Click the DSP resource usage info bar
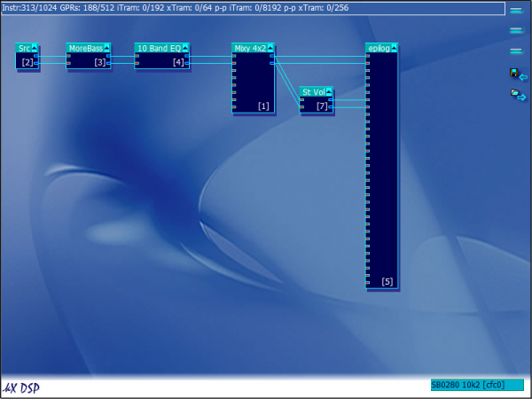This screenshot has height=399, width=532. (x=248, y=7)
